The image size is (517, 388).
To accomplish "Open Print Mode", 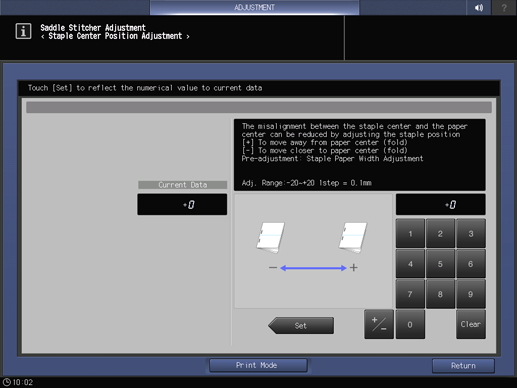I will click(258, 365).
